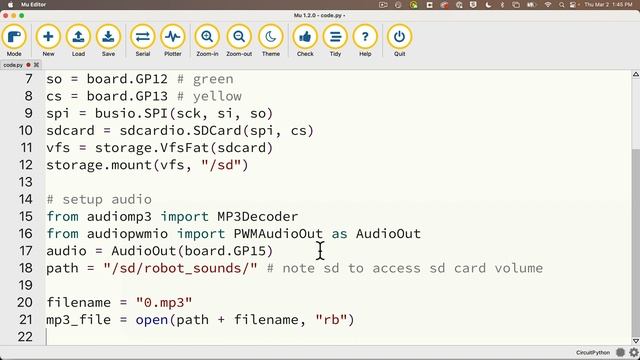Open Mu administration gear icon

tap(634, 352)
